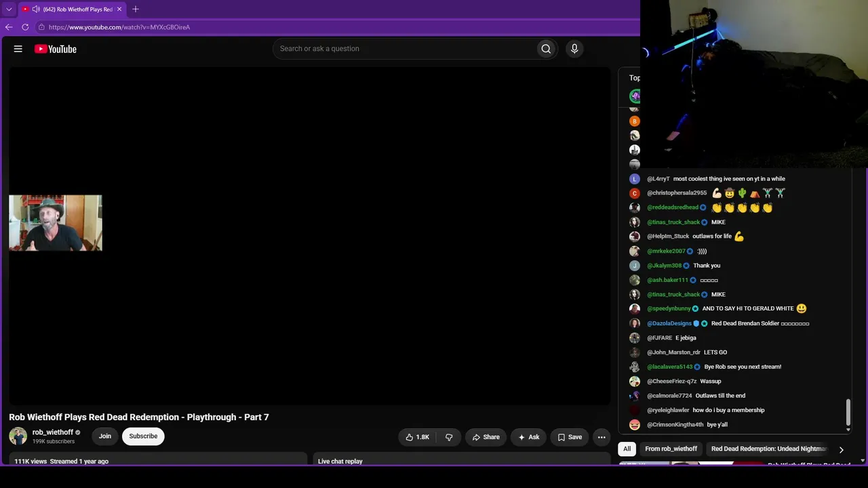Open @mrkeke2007's chat avatar
Screen dimensions: 868x488
[635, 251]
